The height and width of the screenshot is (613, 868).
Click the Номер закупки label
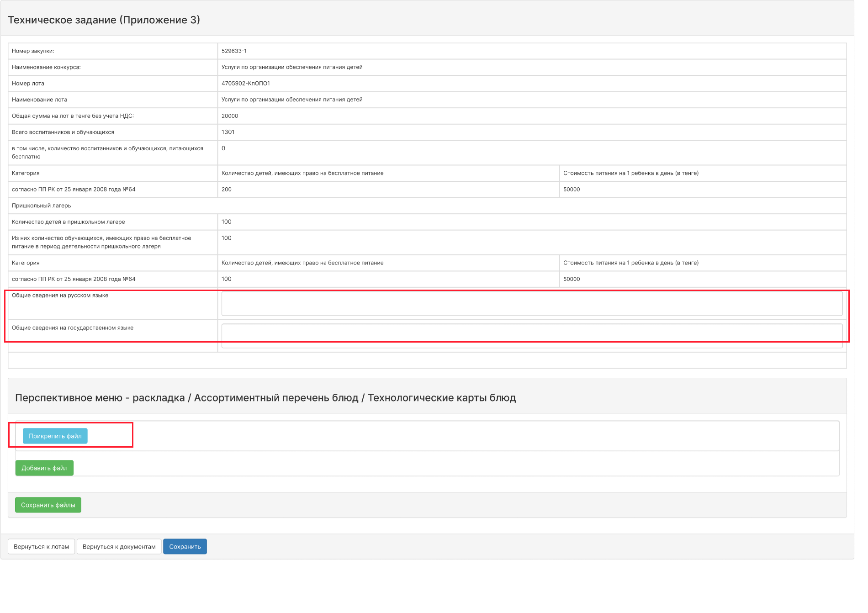coord(33,51)
